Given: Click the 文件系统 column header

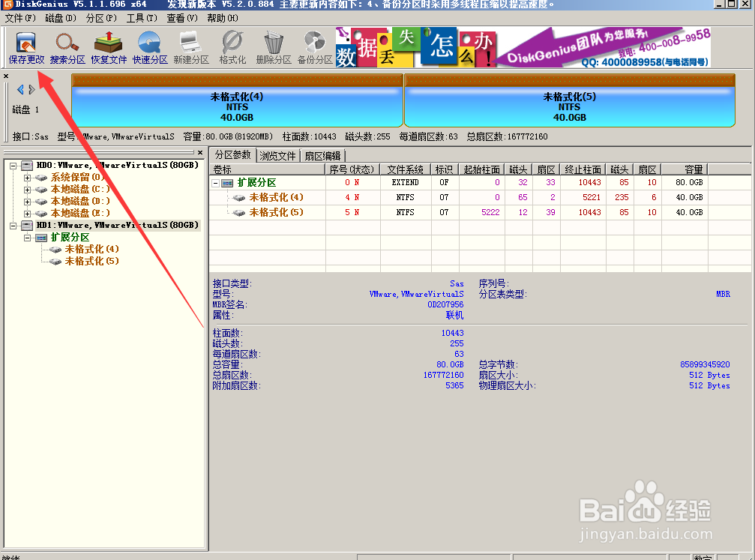Looking at the screenshot, I should point(406,169).
